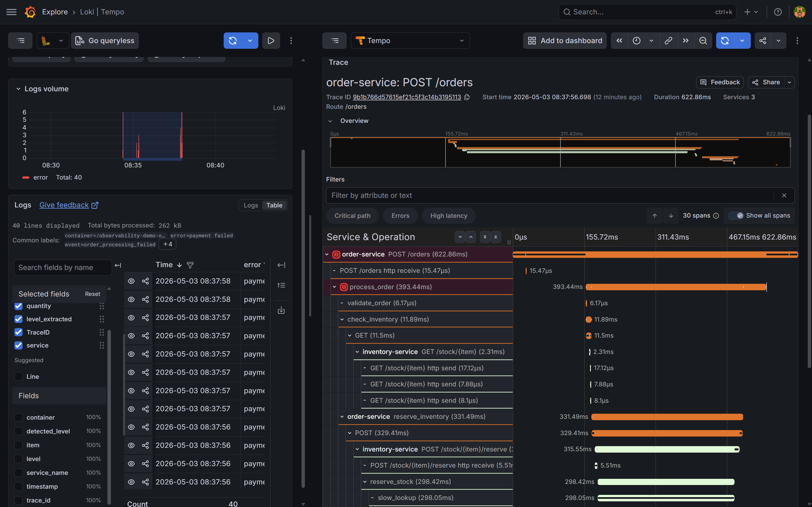Select the Errors span filter

pos(400,216)
